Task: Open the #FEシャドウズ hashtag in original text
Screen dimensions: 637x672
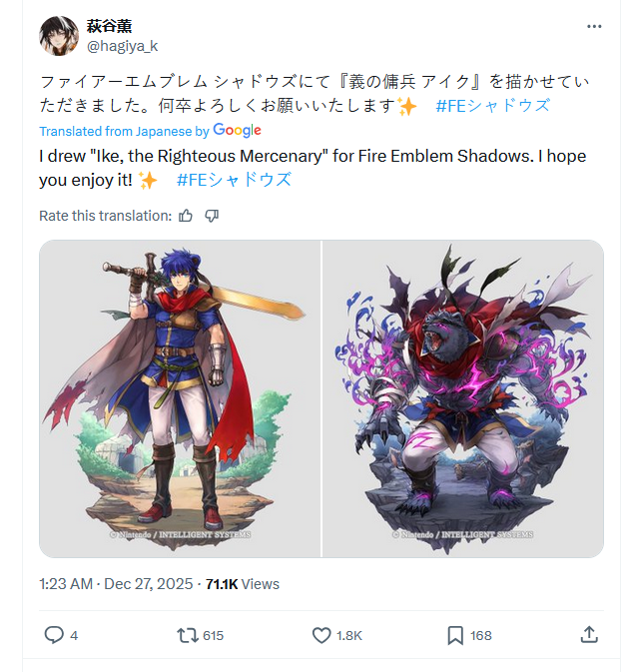Action: (x=493, y=106)
